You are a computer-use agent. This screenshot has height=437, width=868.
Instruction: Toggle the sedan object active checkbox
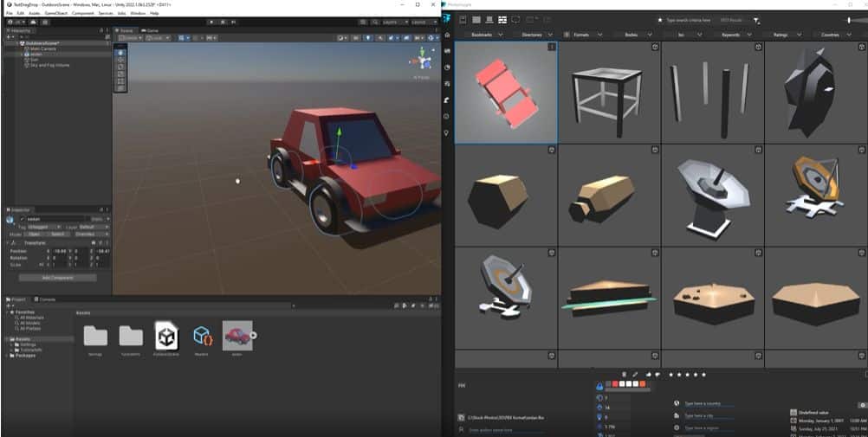click(21, 219)
